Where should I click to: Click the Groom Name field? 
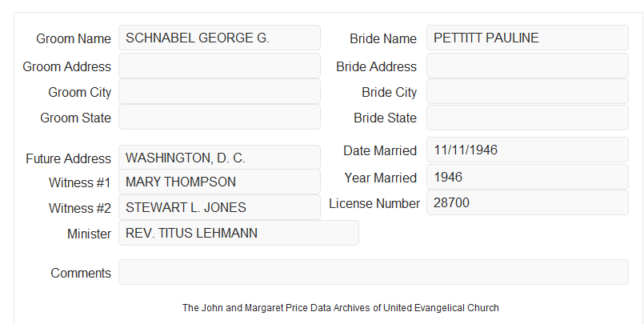pyautogui.click(x=219, y=38)
